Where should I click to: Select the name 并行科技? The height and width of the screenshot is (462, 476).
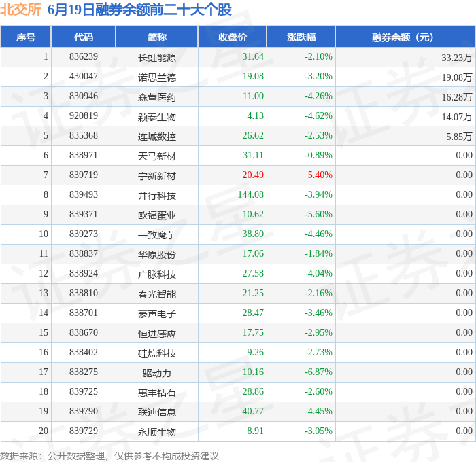157,196
